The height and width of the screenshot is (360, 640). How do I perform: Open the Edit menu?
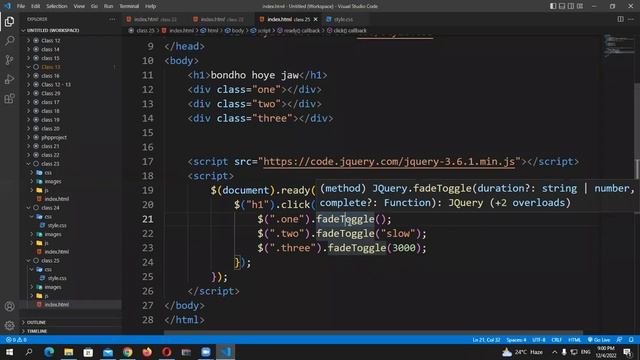[x=36, y=6]
